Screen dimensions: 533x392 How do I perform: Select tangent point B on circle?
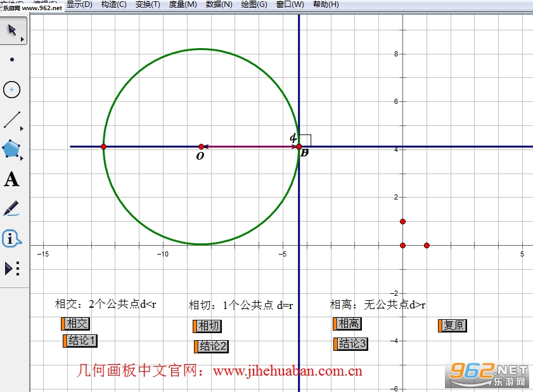pyautogui.click(x=299, y=147)
